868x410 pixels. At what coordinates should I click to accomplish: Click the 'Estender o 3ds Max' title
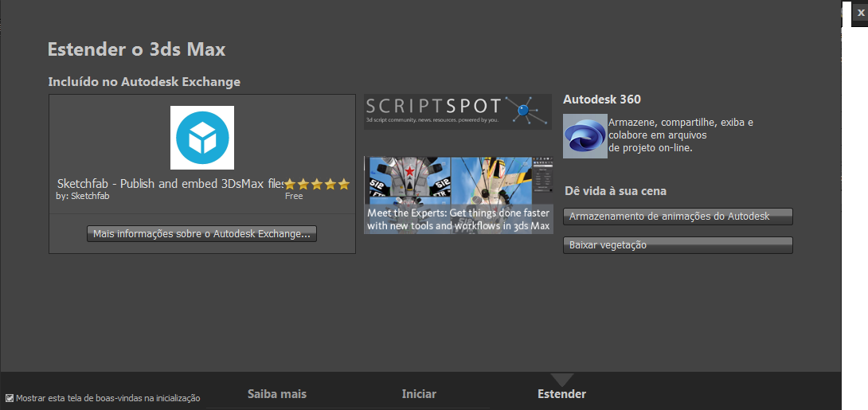coord(137,49)
